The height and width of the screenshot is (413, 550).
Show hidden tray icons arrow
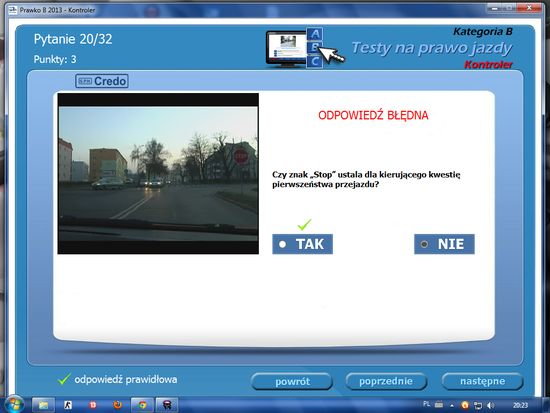pyautogui.click(x=452, y=406)
